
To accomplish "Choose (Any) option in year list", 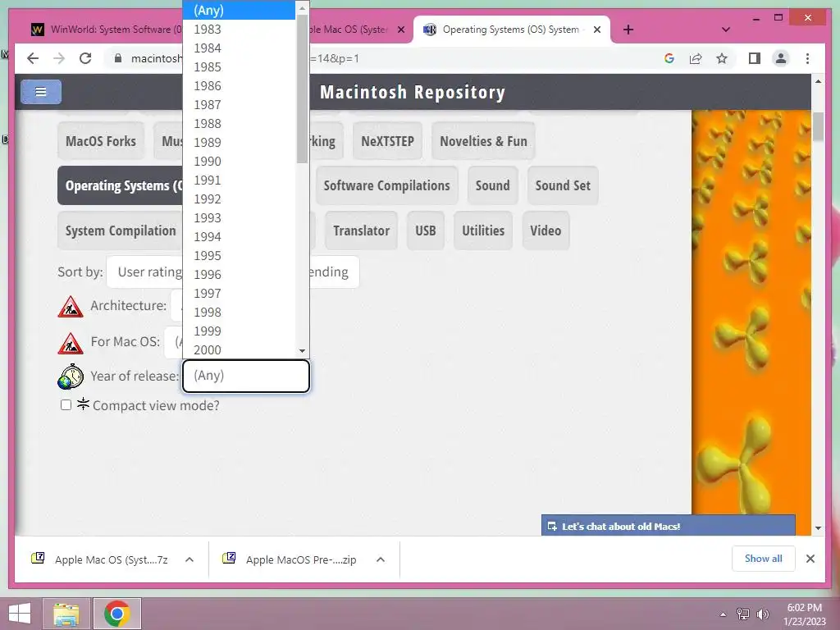I will tap(239, 10).
